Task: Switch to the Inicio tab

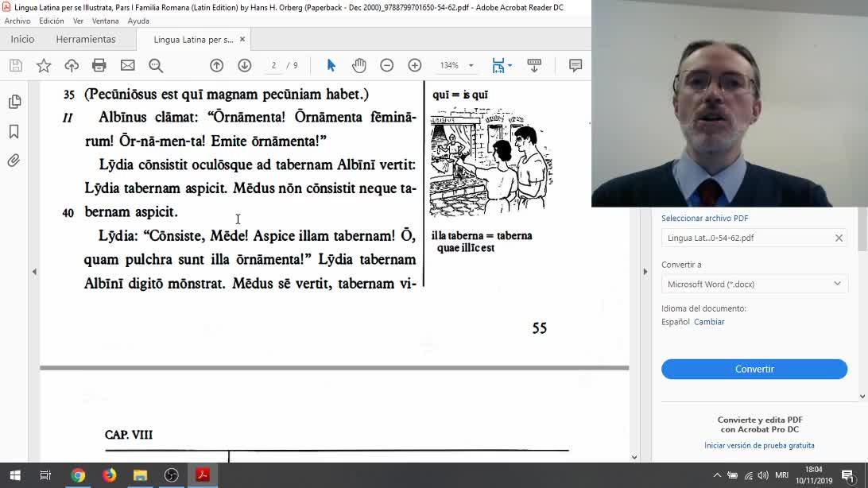Action: (23, 39)
